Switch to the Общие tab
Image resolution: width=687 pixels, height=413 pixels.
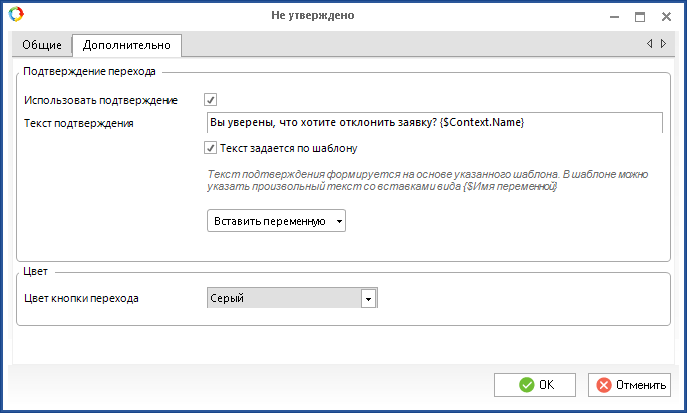click(x=42, y=45)
